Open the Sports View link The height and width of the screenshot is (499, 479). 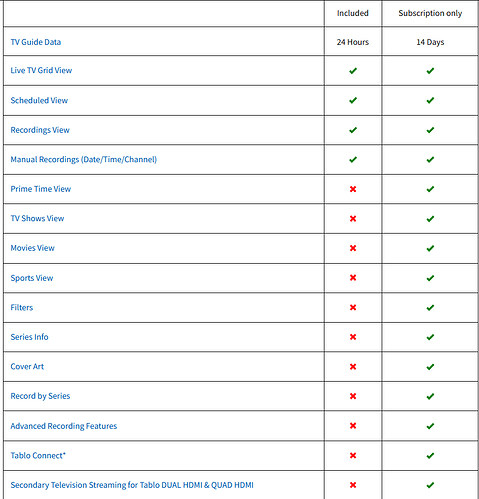click(32, 278)
